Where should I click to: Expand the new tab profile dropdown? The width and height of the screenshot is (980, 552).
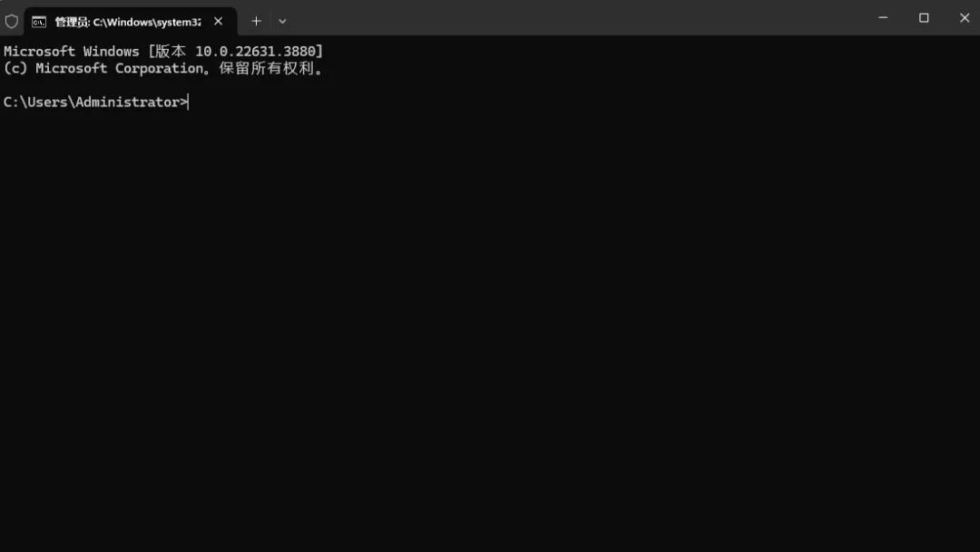click(282, 21)
